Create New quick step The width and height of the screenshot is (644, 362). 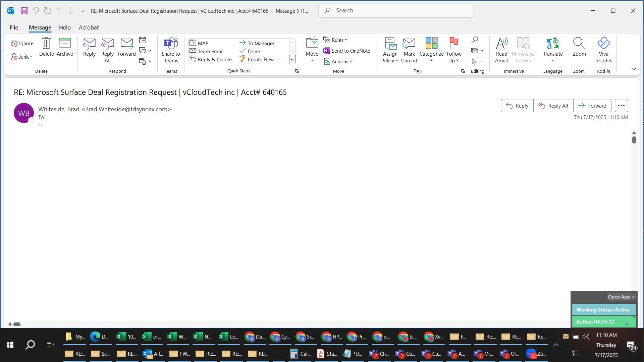point(257,59)
